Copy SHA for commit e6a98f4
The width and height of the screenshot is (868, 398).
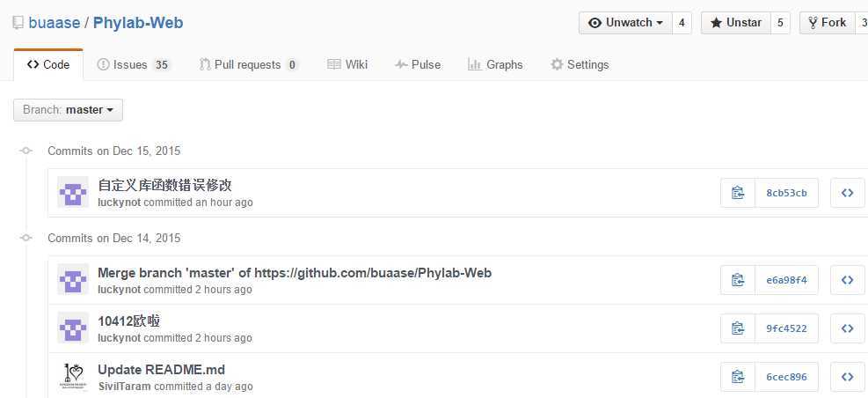click(737, 280)
